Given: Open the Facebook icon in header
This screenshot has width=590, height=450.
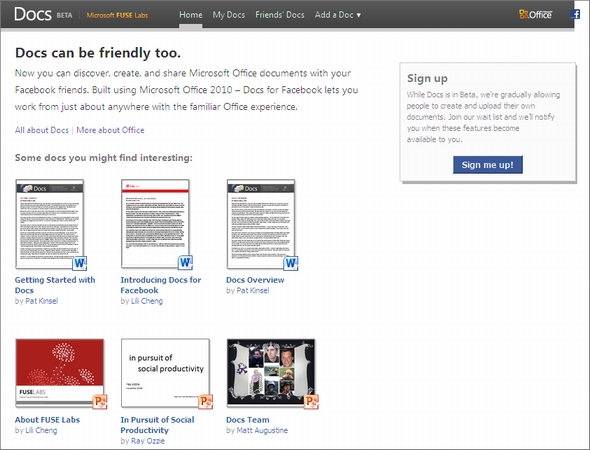Looking at the screenshot, I should click(x=575, y=14).
